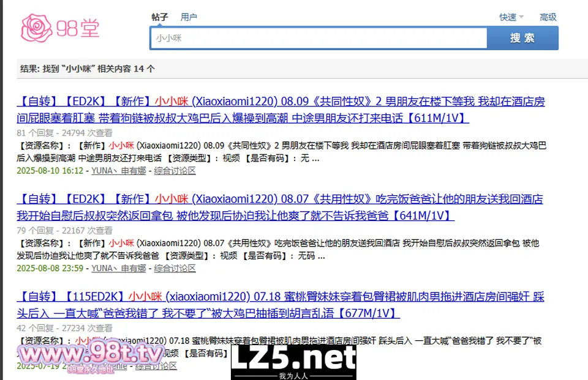Click the timestamp "2025-08-10 16:12"
This screenshot has height=380, width=588.
point(50,171)
